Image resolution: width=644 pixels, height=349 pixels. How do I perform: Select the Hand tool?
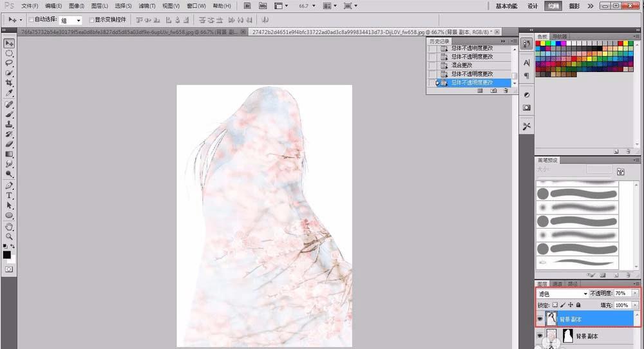click(10, 227)
